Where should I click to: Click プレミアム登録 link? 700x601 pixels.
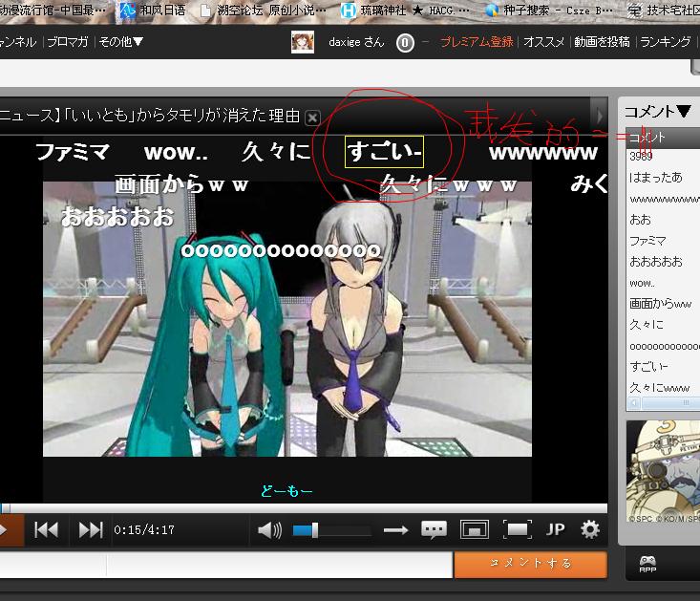[x=477, y=41]
